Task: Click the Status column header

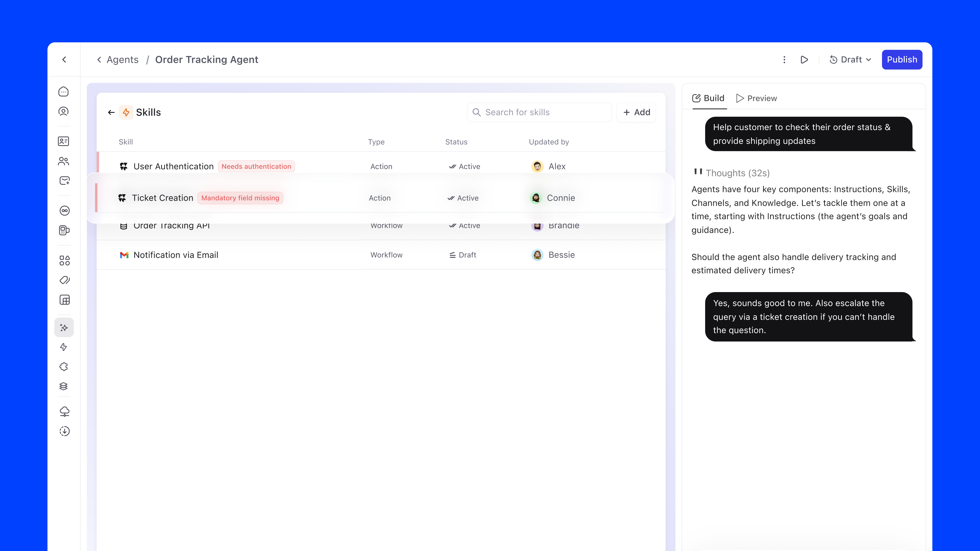Action: (456, 142)
